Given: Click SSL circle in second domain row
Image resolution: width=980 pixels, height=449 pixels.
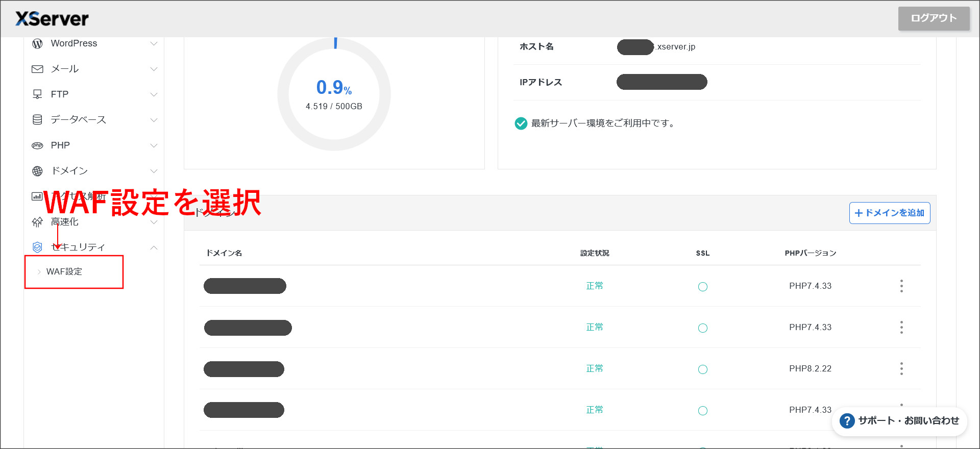Looking at the screenshot, I should 703,328.
